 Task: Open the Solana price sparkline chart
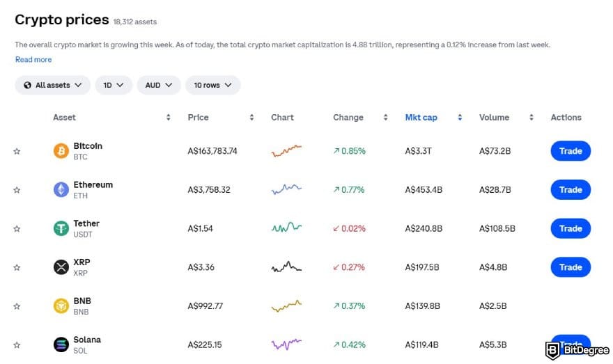[x=286, y=344]
